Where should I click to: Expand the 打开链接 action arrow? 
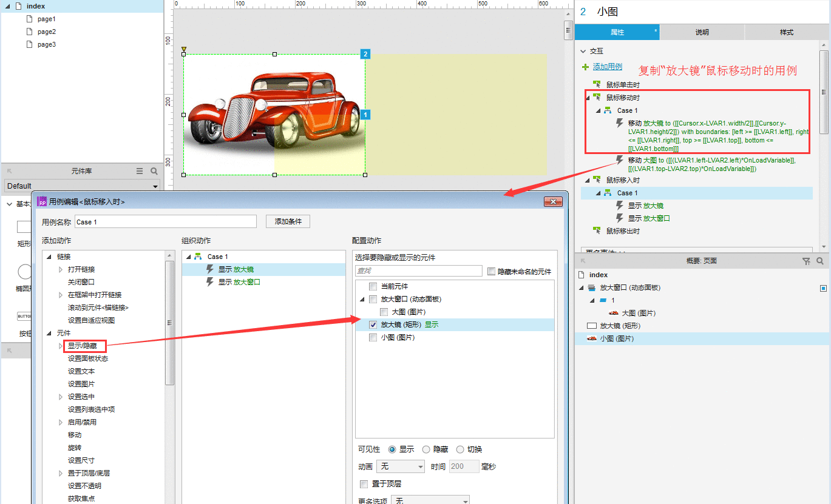(61, 269)
